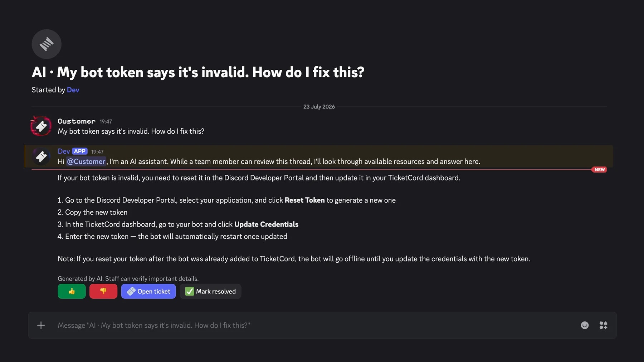Viewport: 644px width, 362px height.
Task: Click the thread title heading
Action: 198,72
